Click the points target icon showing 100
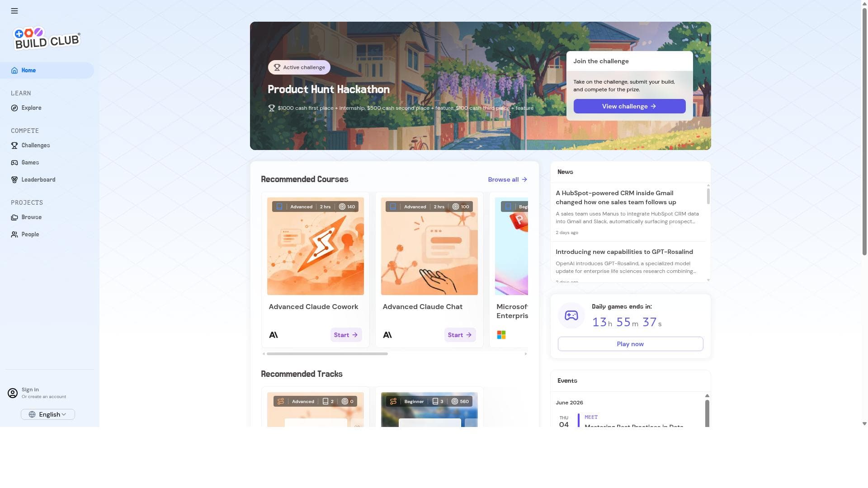The image size is (868, 488). (x=456, y=206)
